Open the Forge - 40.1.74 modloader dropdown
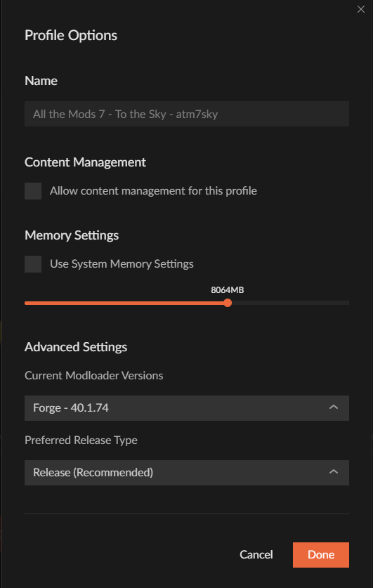Screen dimensions: 373x588 pos(187,408)
